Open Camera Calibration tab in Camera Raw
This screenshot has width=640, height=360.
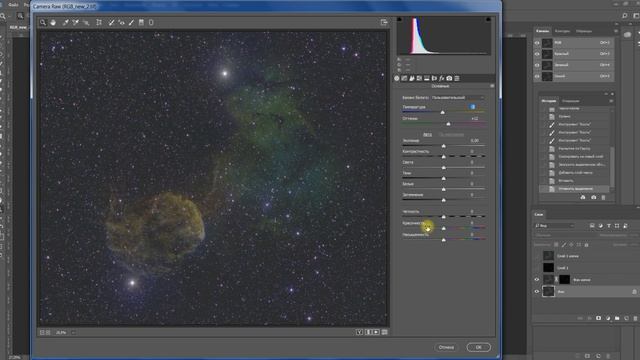(449, 78)
